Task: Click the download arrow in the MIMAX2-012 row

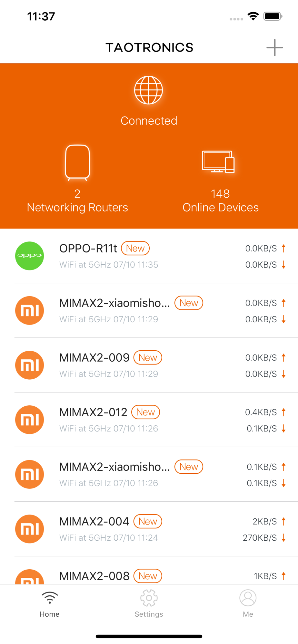Action: (x=283, y=429)
